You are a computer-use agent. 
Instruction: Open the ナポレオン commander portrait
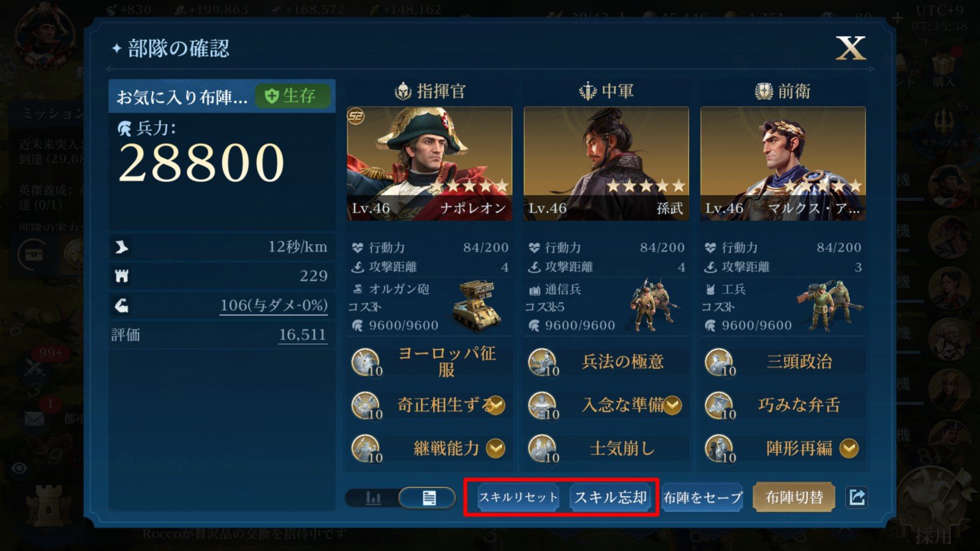pos(429,163)
